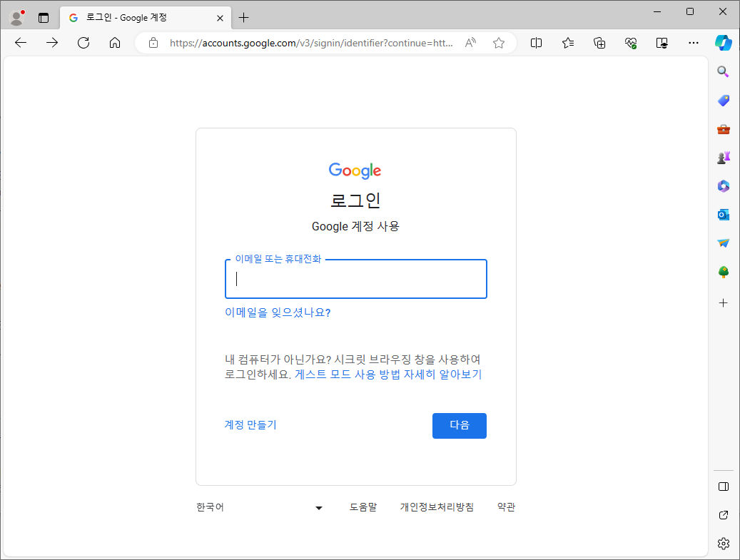The image size is (740, 560).
Task: Open a new tab with plus button
Action: [243, 18]
